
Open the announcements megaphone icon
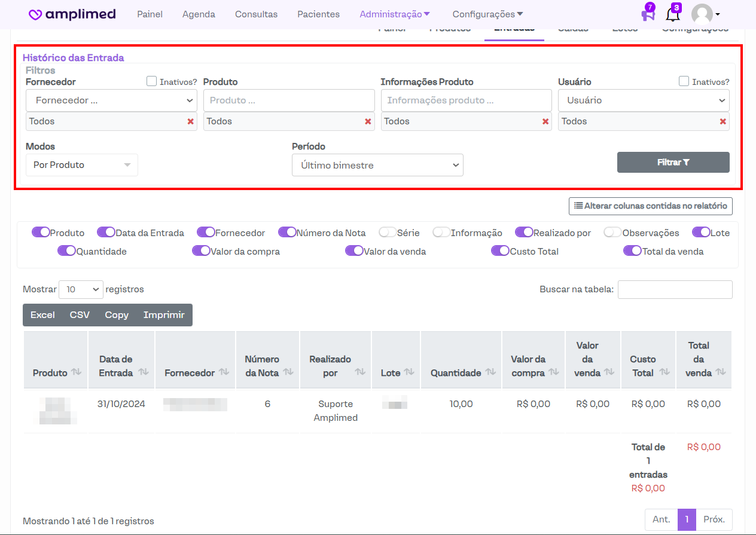click(648, 14)
